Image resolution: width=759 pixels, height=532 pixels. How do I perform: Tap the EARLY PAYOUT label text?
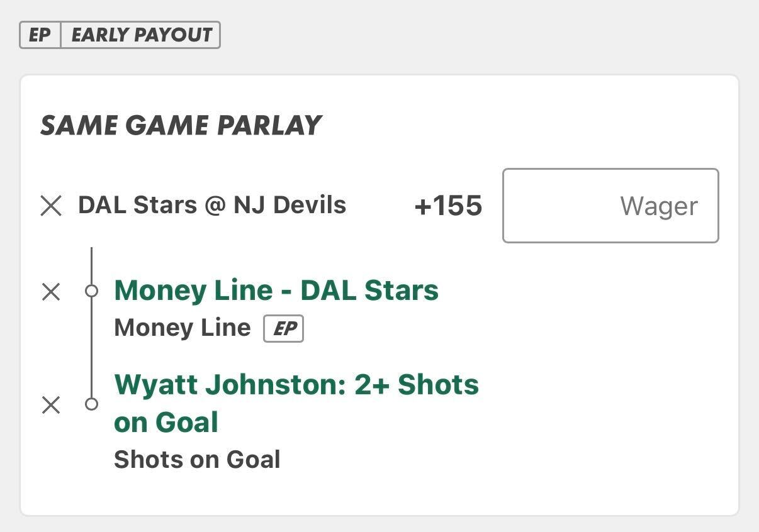(x=141, y=35)
